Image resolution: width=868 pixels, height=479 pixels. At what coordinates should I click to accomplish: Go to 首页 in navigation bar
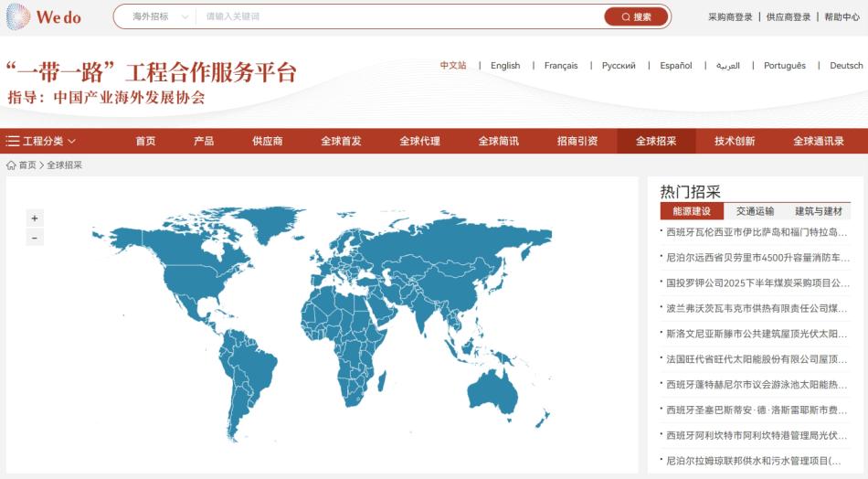145,141
